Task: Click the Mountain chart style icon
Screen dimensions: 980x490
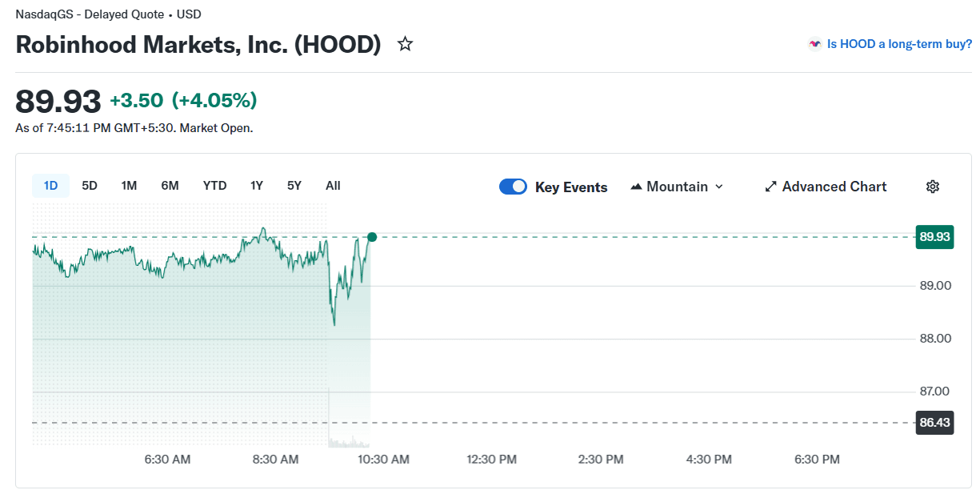Action: tap(634, 186)
